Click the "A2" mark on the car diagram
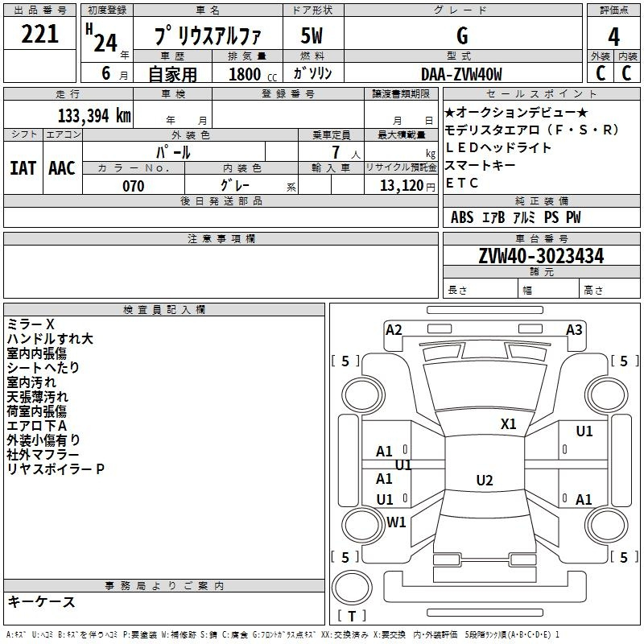This screenshot has width=644, height=644. [394, 330]
